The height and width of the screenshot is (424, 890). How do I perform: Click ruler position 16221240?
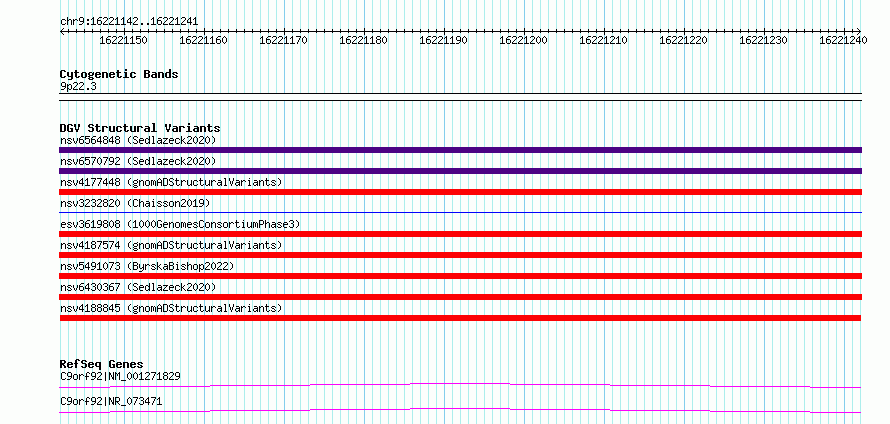[x=843, y=40]
